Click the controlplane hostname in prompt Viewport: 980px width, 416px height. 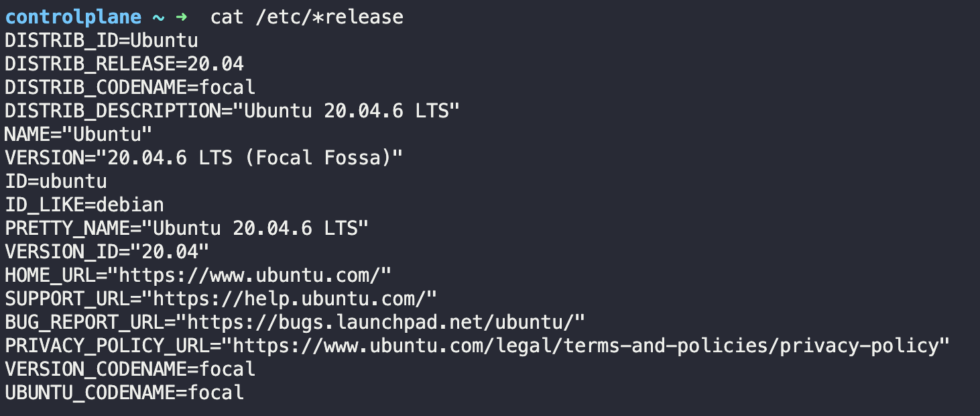tap(74, 17)
